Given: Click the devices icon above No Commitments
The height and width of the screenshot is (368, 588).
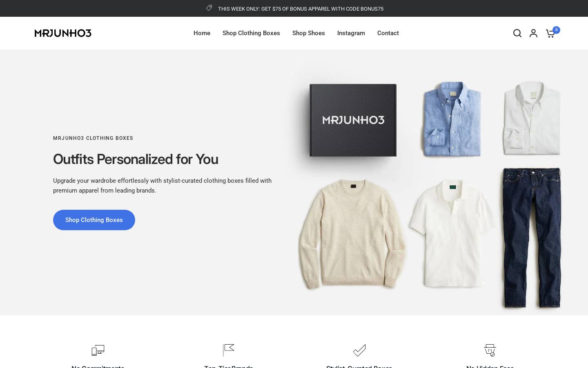Looking at the screenshot, I should point(98,350).
